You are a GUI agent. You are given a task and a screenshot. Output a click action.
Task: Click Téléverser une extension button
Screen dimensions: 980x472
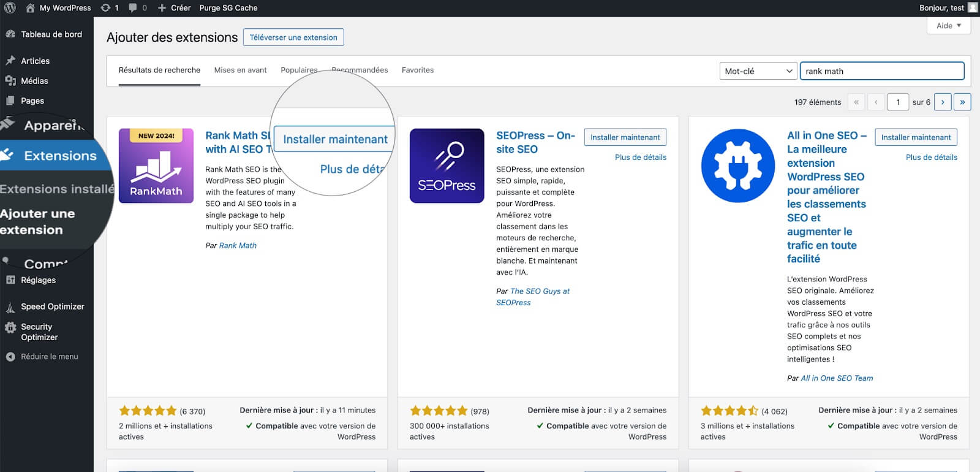click(293, 37)
